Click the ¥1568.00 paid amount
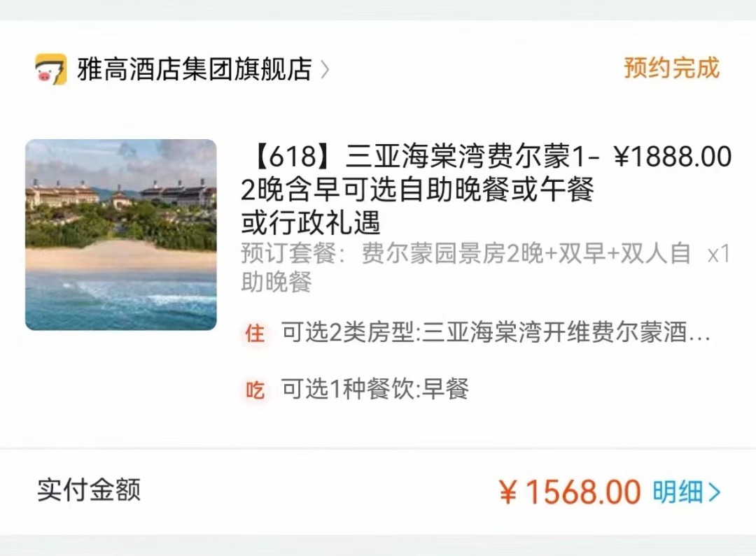The width and height of the screenshot is (756, 556). point(570,492)
